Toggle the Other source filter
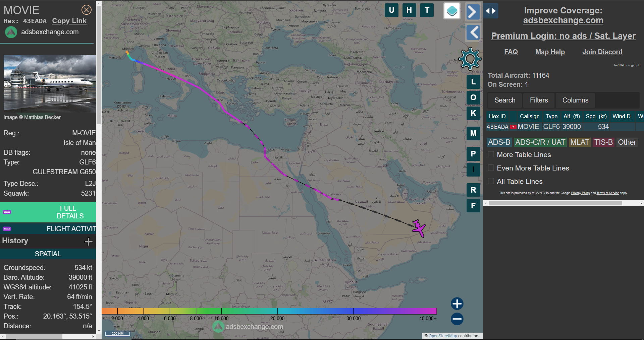Image resolution: width=644 pixels, height=340 pixels. (627, 142)
